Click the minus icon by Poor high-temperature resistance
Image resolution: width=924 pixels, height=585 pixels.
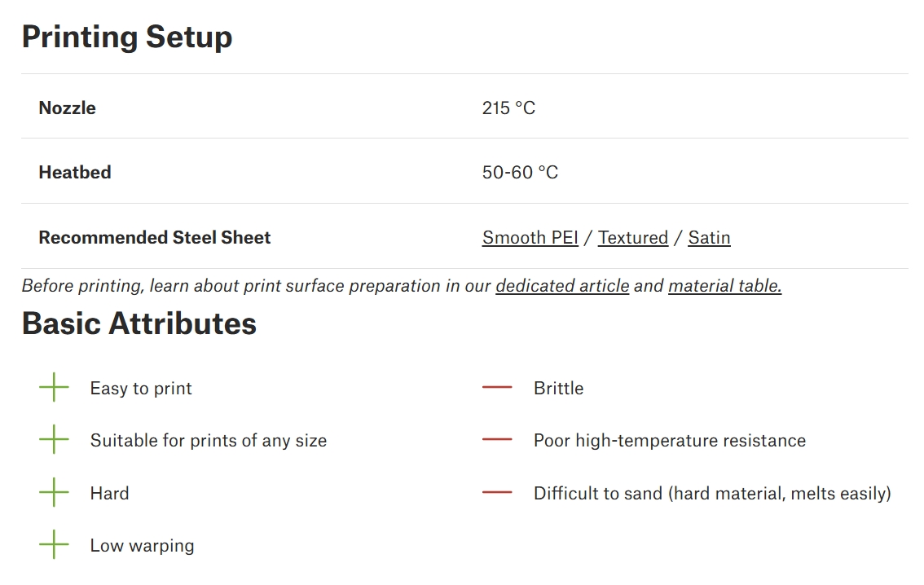[x=497, y=440]
